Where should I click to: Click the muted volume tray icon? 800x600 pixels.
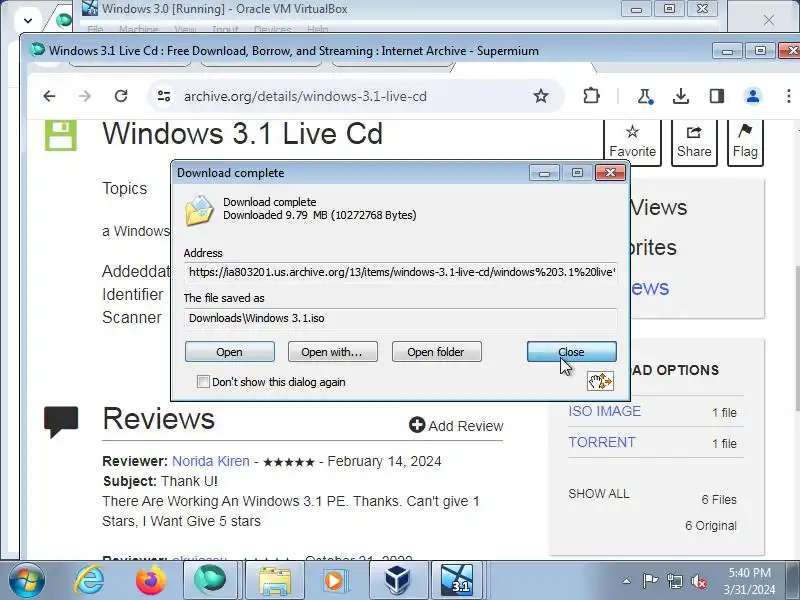pyautogui.click(x=698, y=581)
